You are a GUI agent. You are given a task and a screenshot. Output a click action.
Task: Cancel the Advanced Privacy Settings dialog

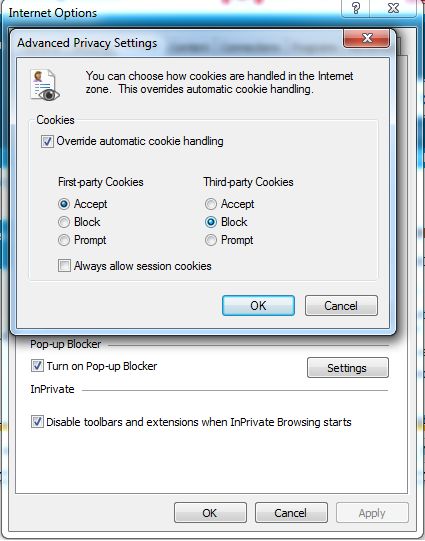pyautogui.click(x=341, y=305)
